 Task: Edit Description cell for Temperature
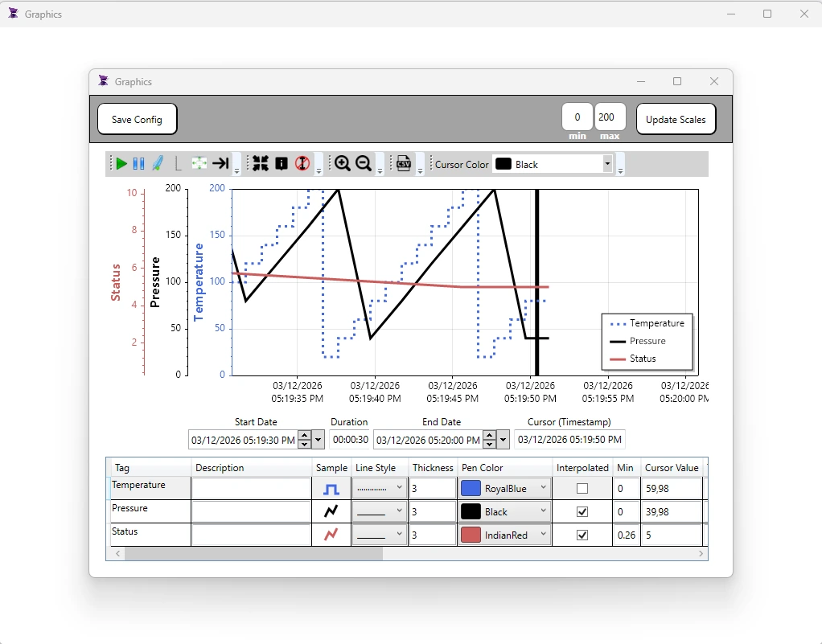(x=252, y=488)
